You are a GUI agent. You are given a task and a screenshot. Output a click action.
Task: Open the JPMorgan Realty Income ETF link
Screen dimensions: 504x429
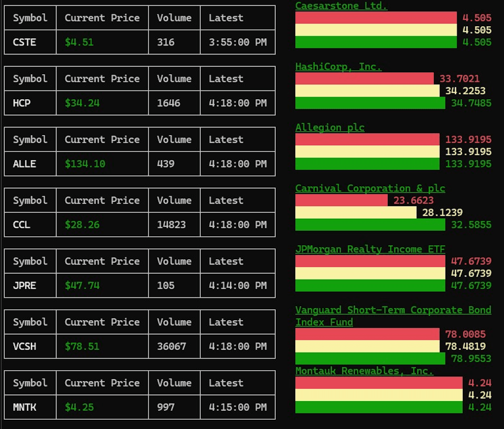pyautogui.click(x=370, y=249)
